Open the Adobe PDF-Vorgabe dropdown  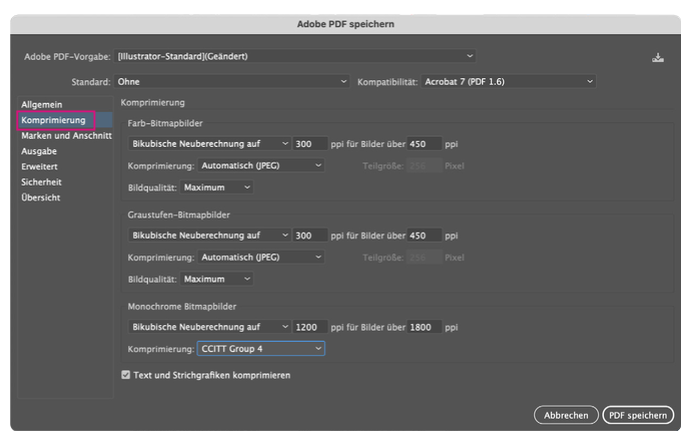click(296, 56)
